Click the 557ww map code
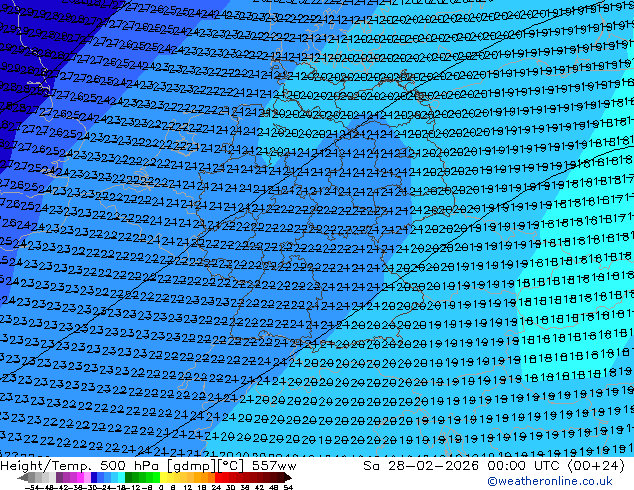The image size is (634, 490). (x=274, y=466)
